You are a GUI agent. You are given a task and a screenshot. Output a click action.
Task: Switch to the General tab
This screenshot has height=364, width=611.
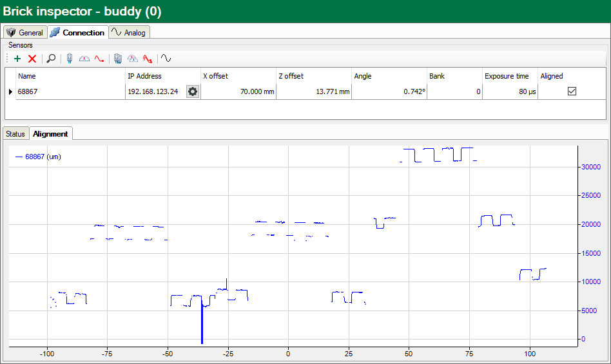pyautogui.click(x=25, y=32)
